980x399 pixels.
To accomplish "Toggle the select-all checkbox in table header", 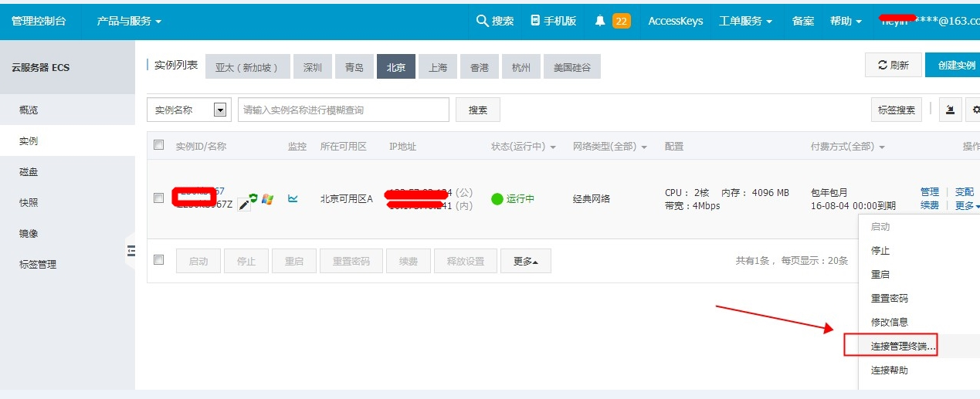I will pos(159,145).
